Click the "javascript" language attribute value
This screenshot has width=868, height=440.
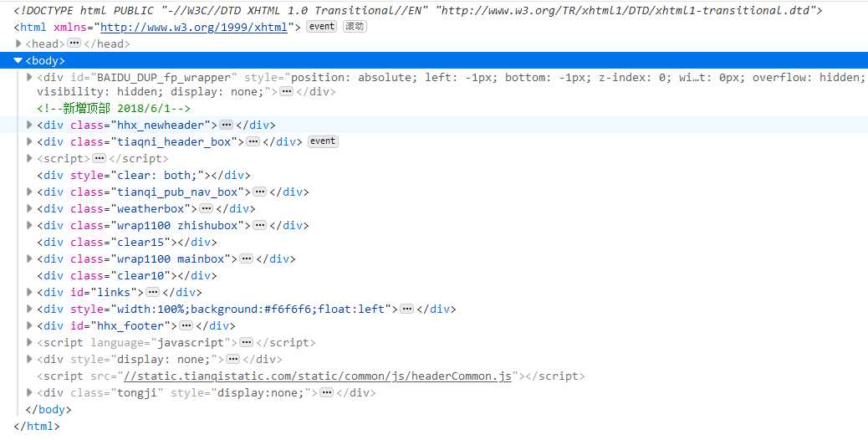pyautogui.click(x=191, y=342)
